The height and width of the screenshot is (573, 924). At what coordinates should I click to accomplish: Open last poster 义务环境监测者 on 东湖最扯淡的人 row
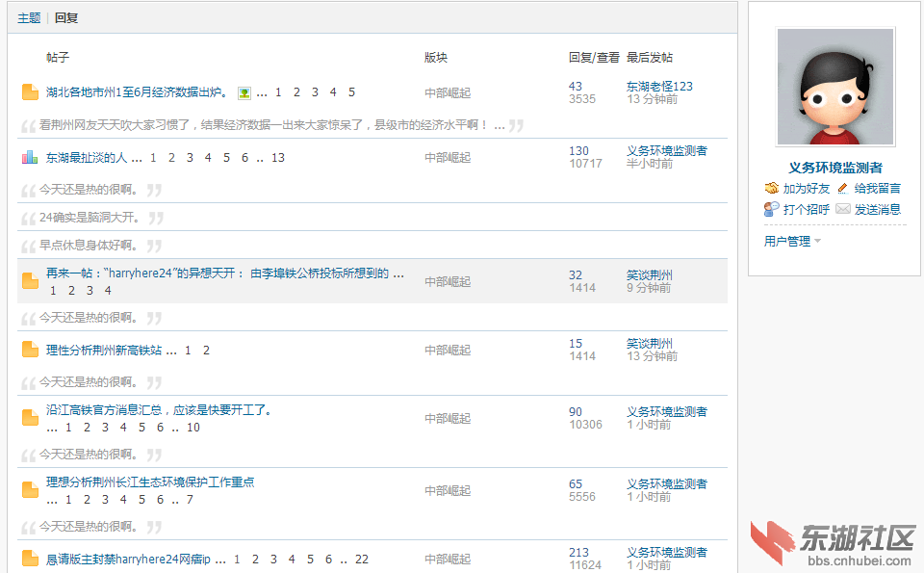pyautogui.click(x=666, y=150)
